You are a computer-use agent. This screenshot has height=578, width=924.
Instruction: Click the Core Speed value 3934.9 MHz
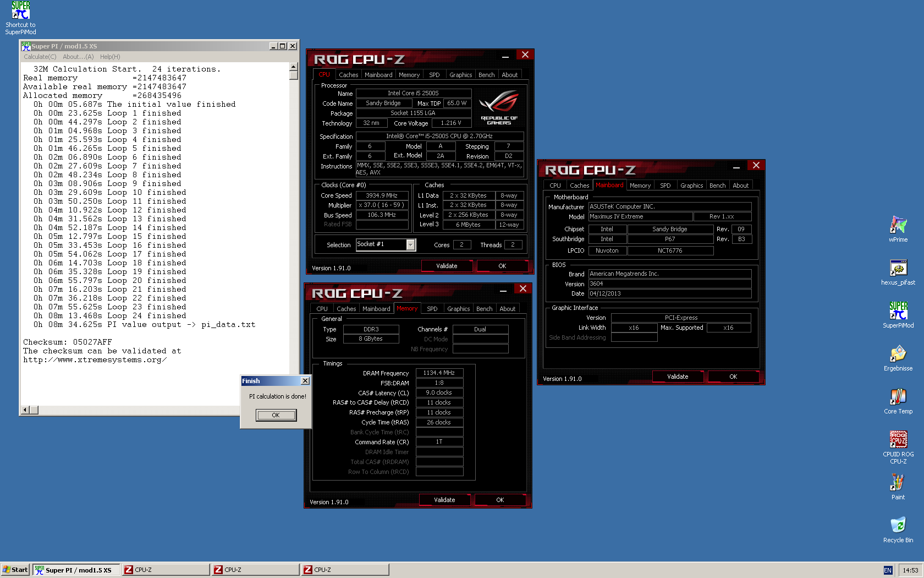[382, 195]
